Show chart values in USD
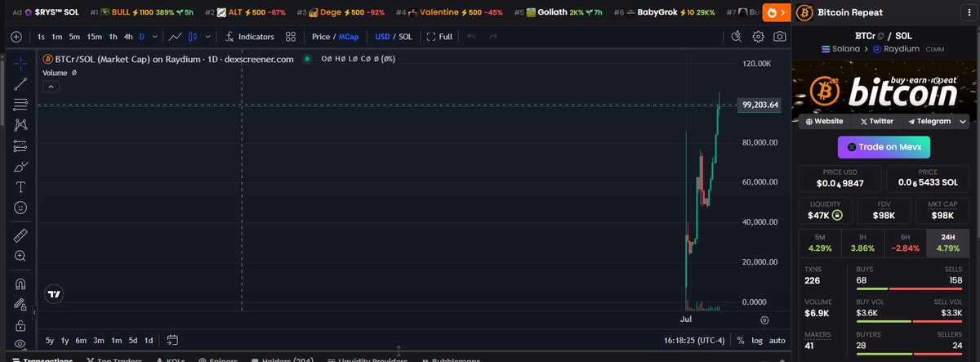This screenshot has height=362, width=980. [x=382, y=37]
